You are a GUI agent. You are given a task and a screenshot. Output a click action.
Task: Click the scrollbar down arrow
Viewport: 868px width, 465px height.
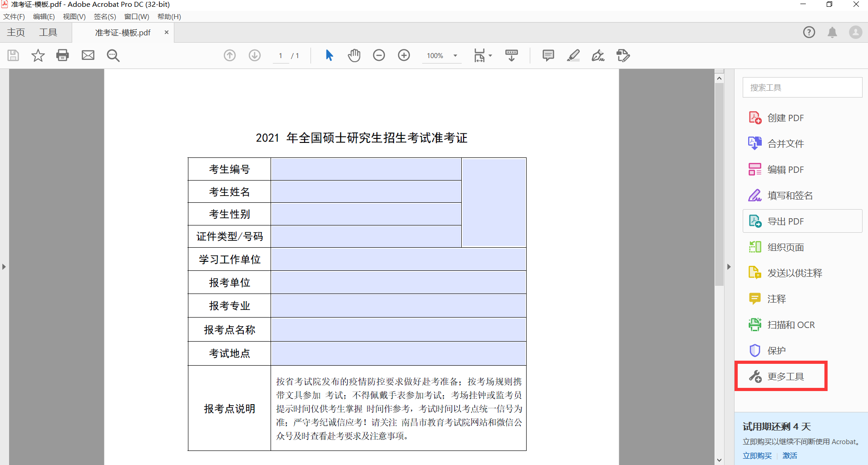coord(719,460)
